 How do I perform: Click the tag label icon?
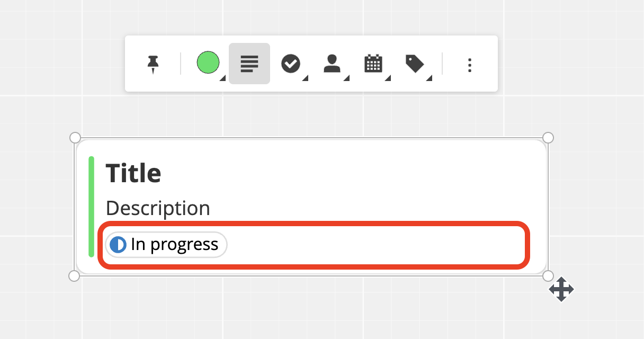coord(415,64)
